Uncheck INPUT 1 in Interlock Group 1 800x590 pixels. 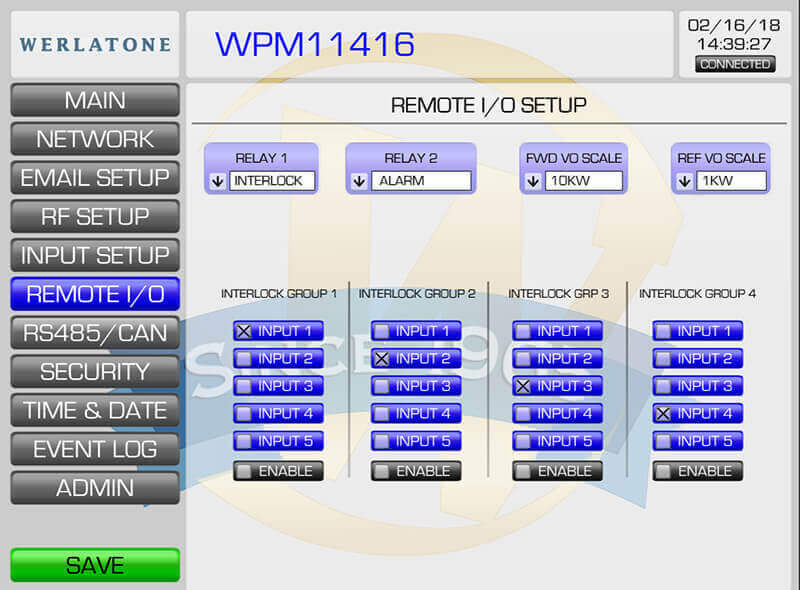coord(244,331)
